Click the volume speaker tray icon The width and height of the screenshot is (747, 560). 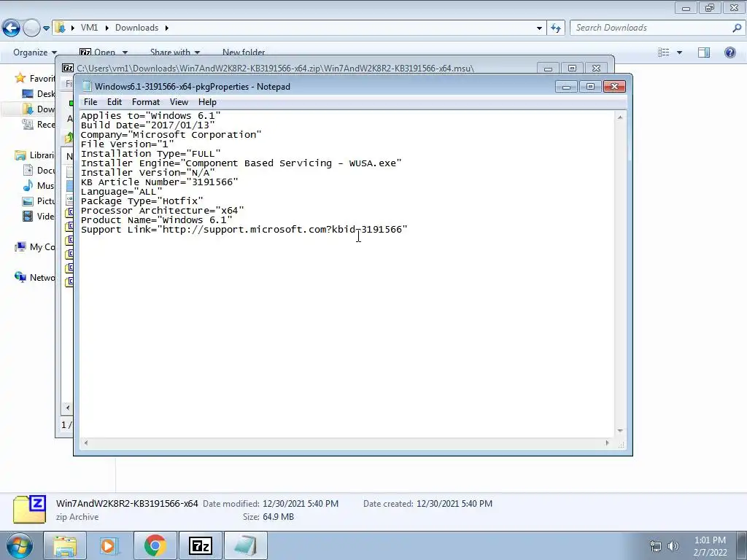tap(673, 546)
